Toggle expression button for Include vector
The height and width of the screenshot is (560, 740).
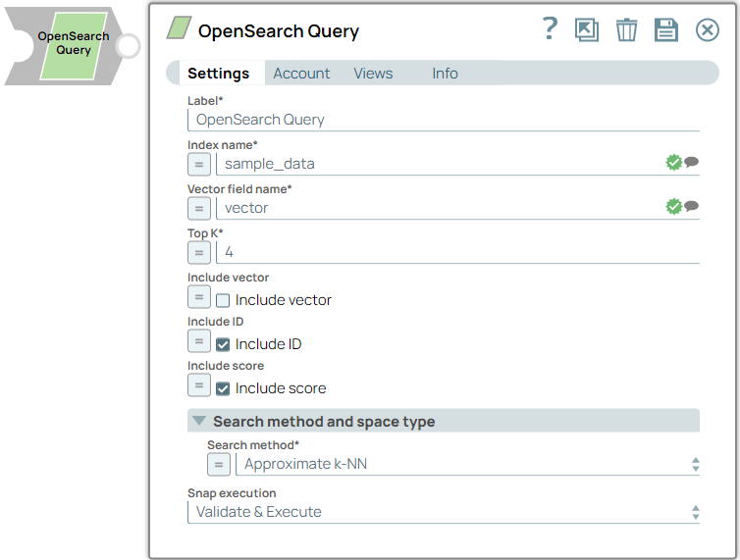click(x=199, y=297)
